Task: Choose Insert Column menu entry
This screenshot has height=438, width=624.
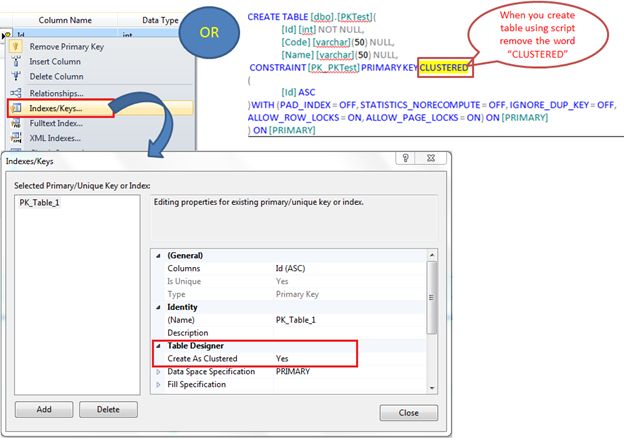Action: [x=55, y=62]
